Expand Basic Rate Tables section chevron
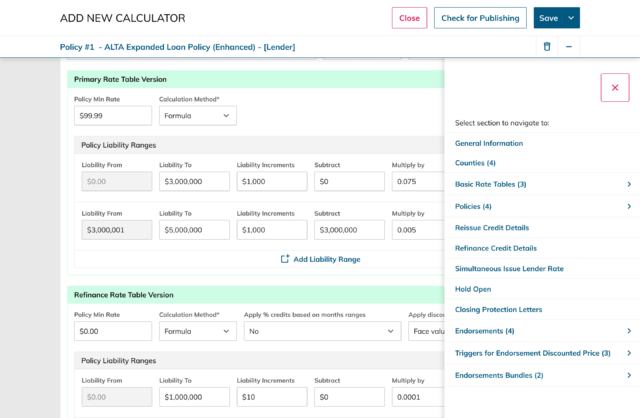The height and width of the screenshot is (418, 640). pyautogui.click(x=629, y=184)
